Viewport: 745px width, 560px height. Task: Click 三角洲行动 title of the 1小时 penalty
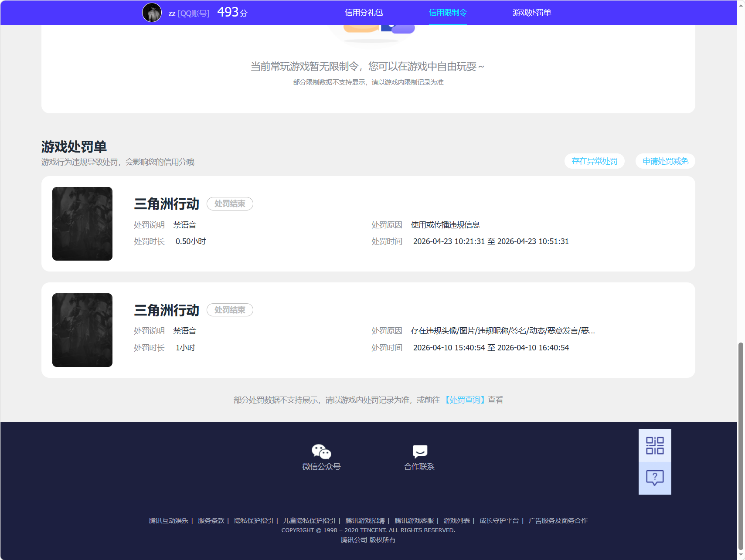pyautogui.click(x=167, y=310)
